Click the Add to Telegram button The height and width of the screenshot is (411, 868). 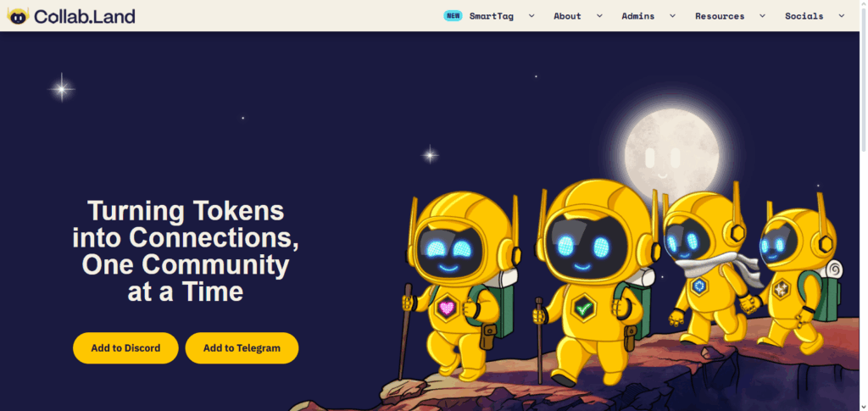pyautogui.click(x=242, y=348)
